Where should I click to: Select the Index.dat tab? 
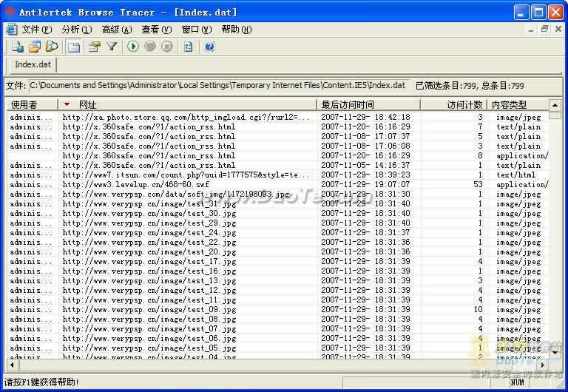pyautogui.click(x=33, y=64)
